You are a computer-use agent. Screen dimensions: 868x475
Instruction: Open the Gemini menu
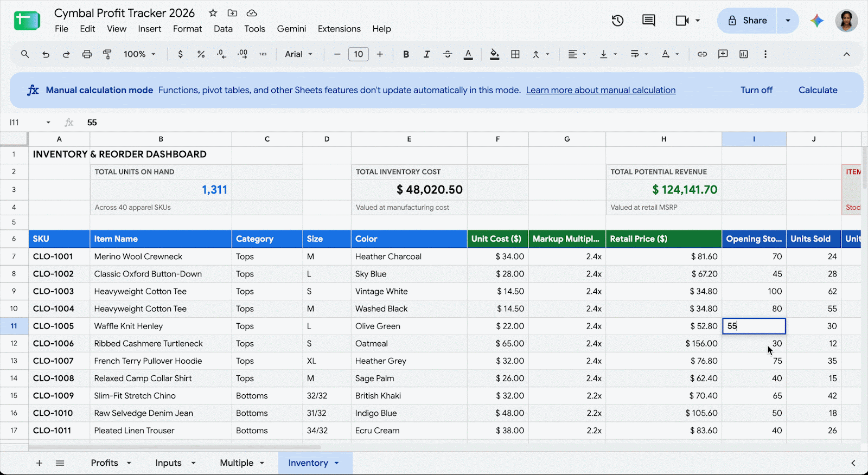[x=291, y=29]
